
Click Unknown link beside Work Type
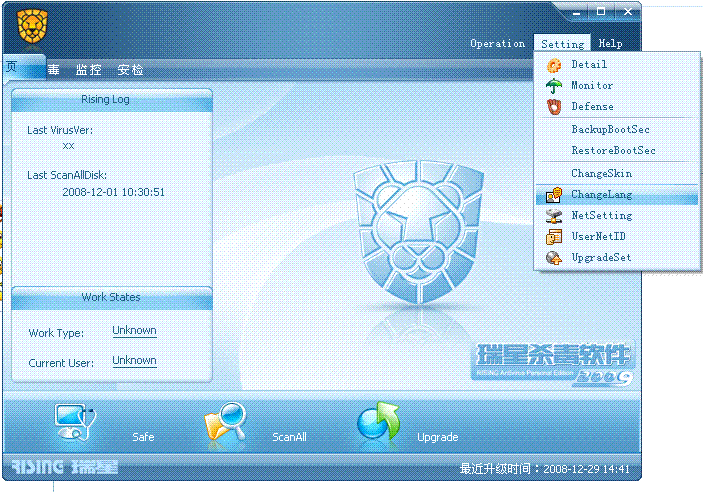(134, 331)
